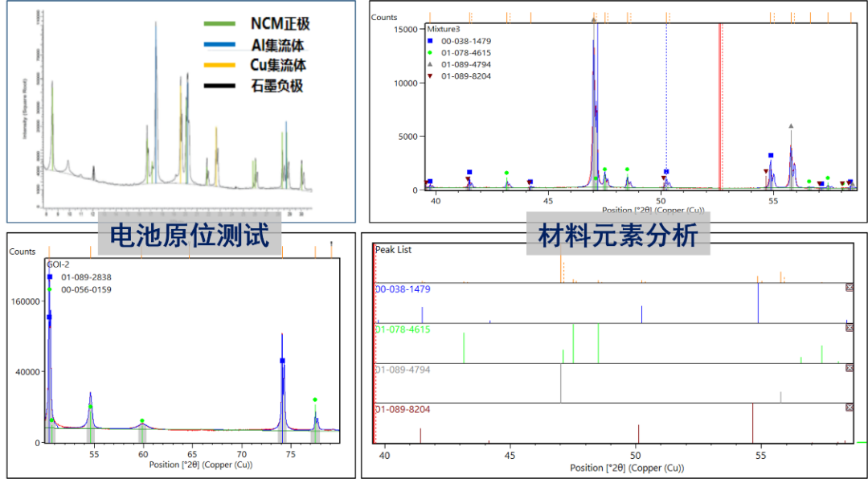Select blue square for 01-089-2838 in GOI-2 legend
Image resolution: width=868 pixels, height=479 pixels.
point(50,277)
